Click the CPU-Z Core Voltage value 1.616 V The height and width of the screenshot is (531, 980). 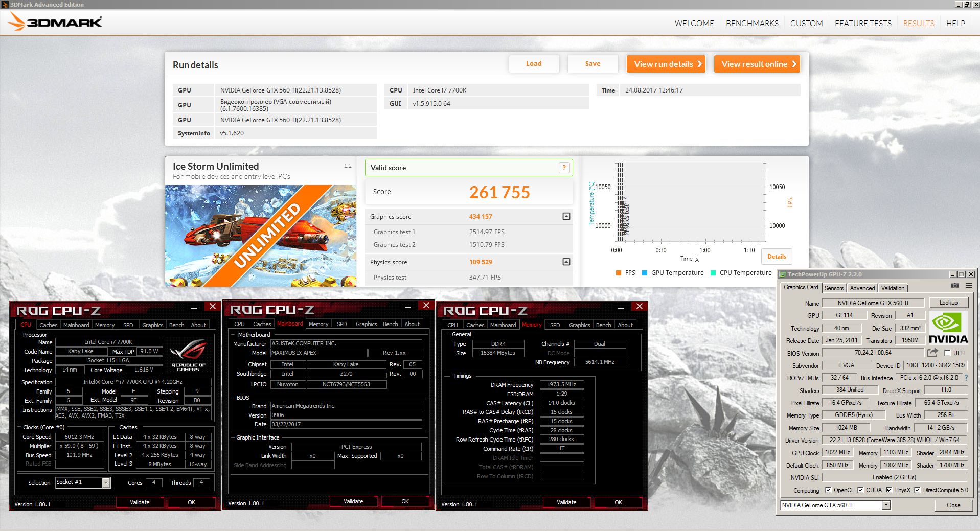click(144, 370)
